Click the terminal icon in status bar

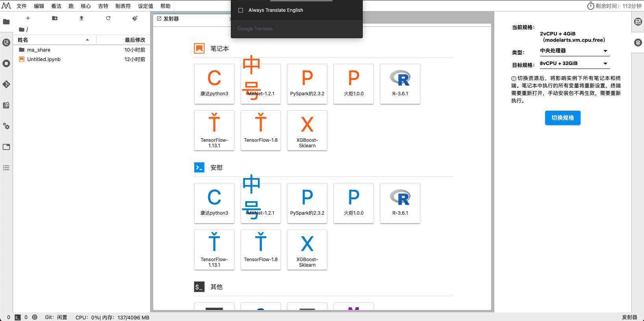17,317
